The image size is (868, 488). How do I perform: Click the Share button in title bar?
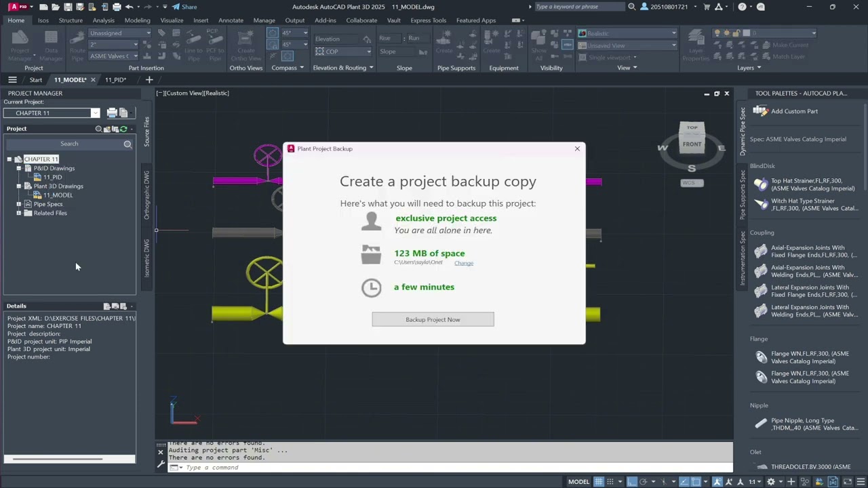pyautogui.click(x=184, y=7)
